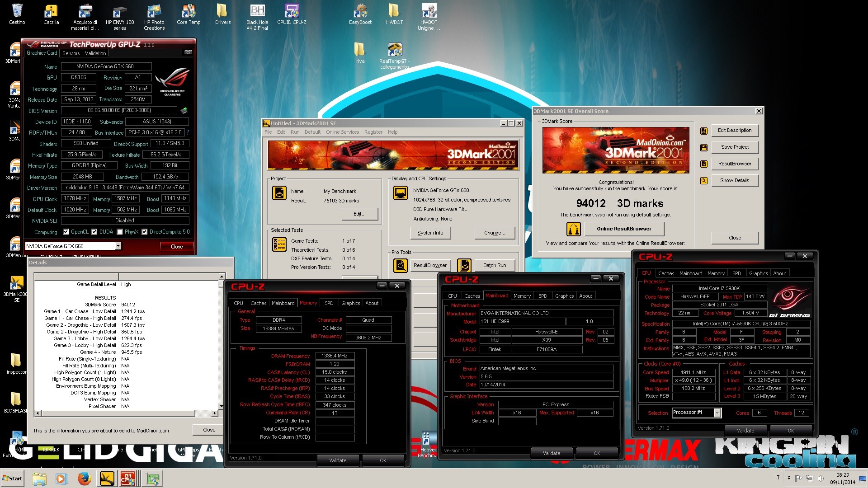868x488 pixels.
Task: Open Windows Explorer from the taskbar
Action: click(x=39, y=479)
